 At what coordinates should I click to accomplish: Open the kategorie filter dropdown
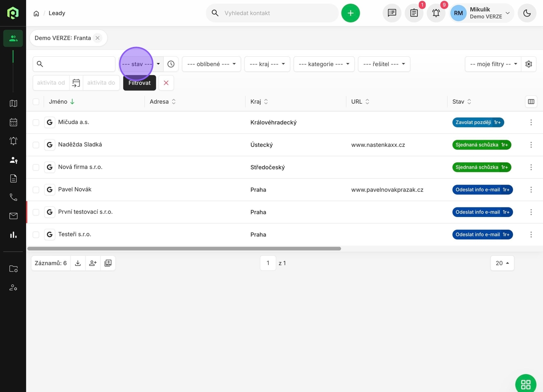[324, 64]
